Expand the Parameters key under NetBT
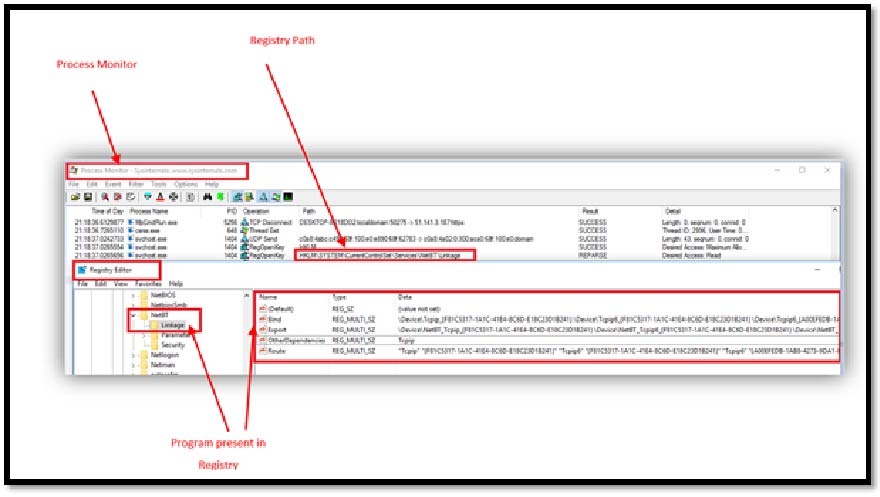 click(x=143, y=335)
